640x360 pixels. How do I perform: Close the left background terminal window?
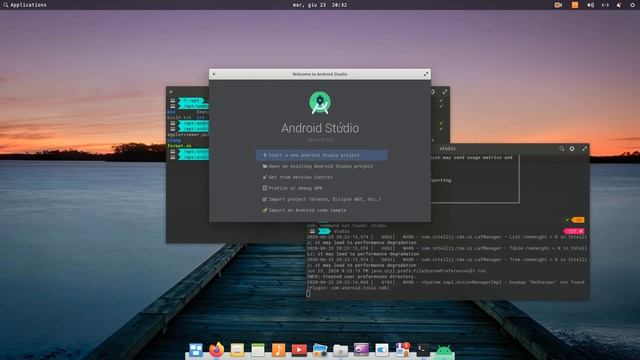coord(171,92)
